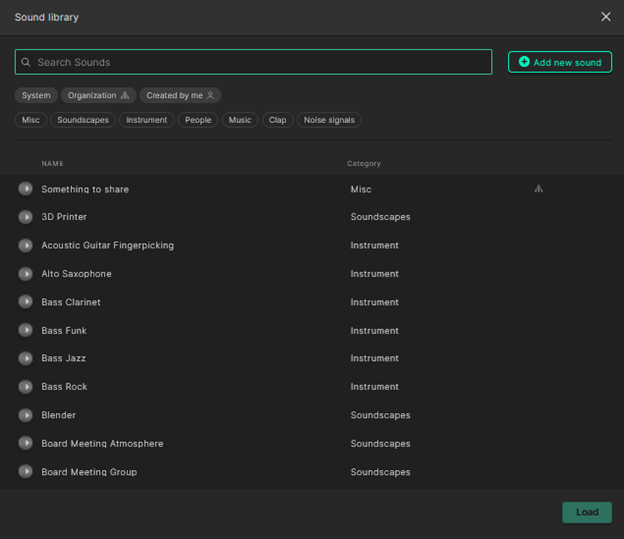Play the 3D Printer sound preview
The height and width of the screenshot is (539, 624).
point(25,217)
